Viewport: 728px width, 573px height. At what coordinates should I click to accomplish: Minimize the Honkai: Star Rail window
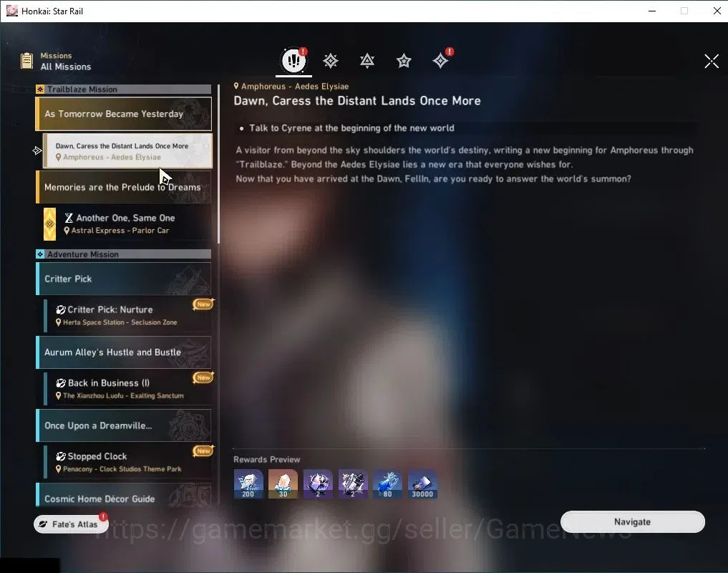pos(652,11)
